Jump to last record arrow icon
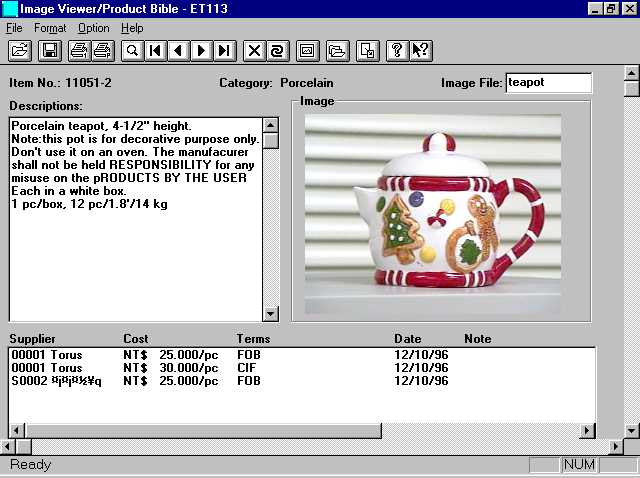The image size is (640, 478). [x=225, y=51]
